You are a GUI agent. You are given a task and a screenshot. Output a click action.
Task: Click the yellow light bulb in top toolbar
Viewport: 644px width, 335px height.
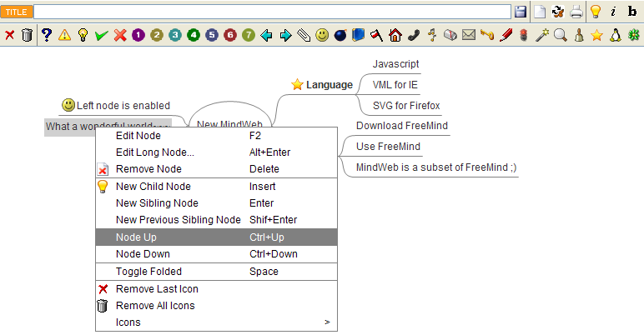pyautogui.click(x=596, y=12)
